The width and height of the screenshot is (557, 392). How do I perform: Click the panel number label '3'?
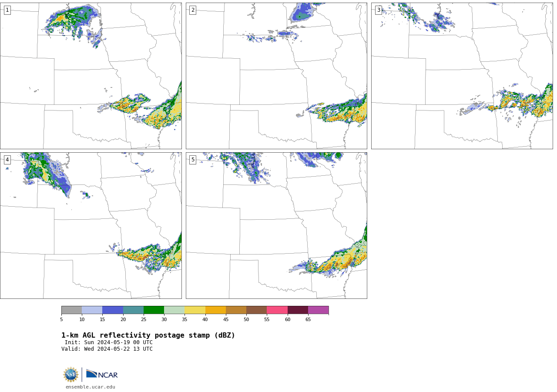tap(378, 10)
